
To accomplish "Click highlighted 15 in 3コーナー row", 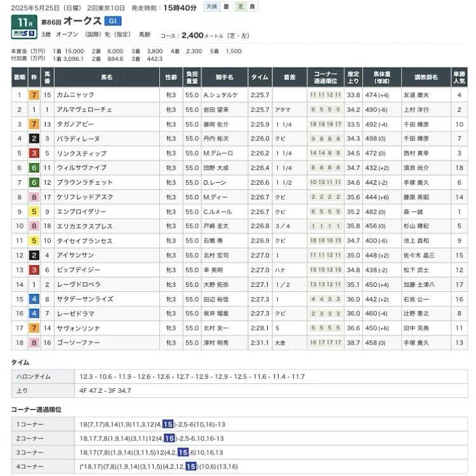I will [183, 453].
